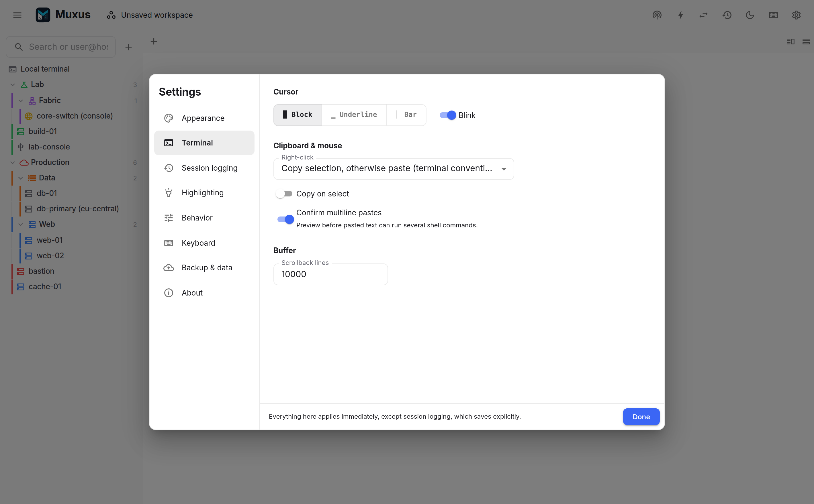Click the core-switch globe icon

pos(29,116)
